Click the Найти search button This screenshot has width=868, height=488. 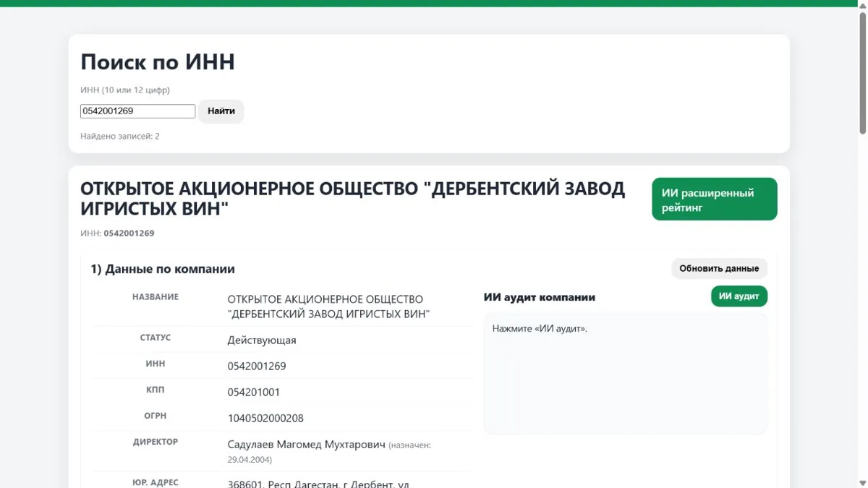point(221,111)
